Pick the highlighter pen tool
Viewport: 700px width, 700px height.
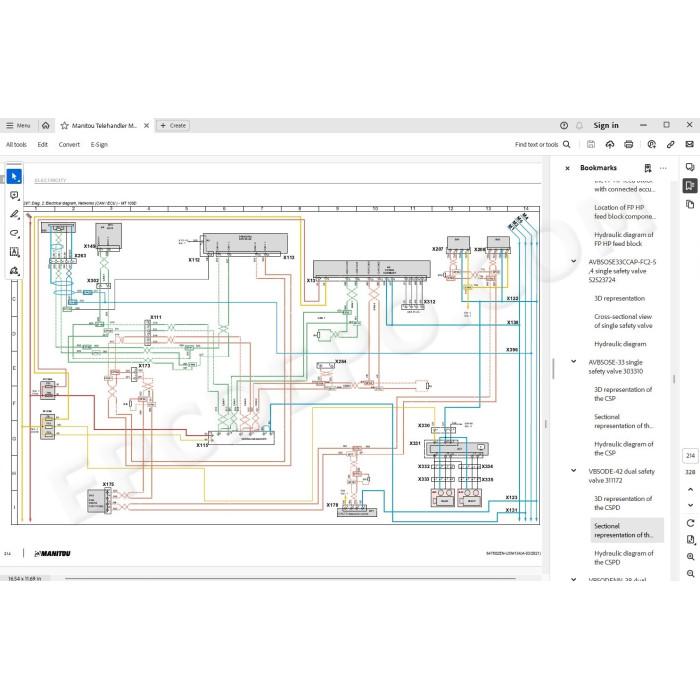pos(14,214)
